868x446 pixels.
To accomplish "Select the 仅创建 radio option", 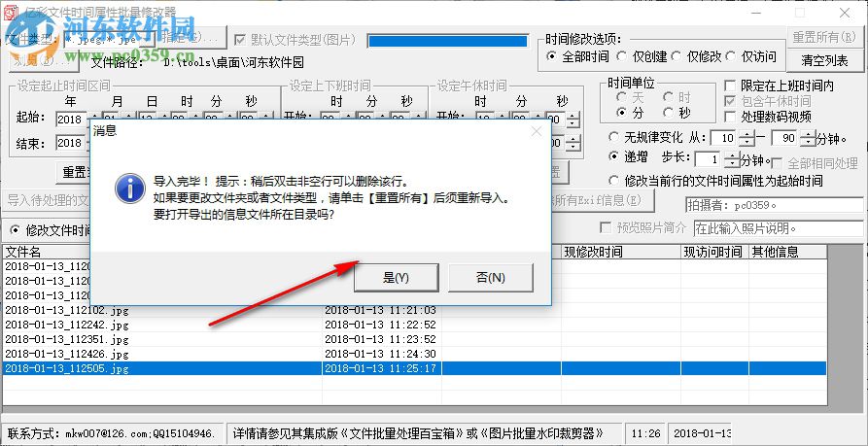I will pyautogui.click(x=642, y=56).
